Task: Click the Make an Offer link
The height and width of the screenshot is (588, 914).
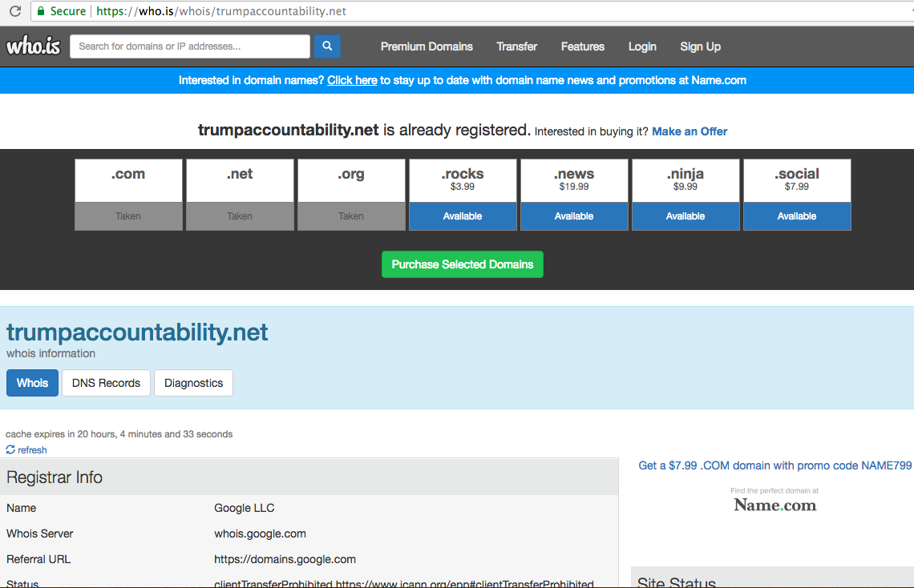Action: 690,131
